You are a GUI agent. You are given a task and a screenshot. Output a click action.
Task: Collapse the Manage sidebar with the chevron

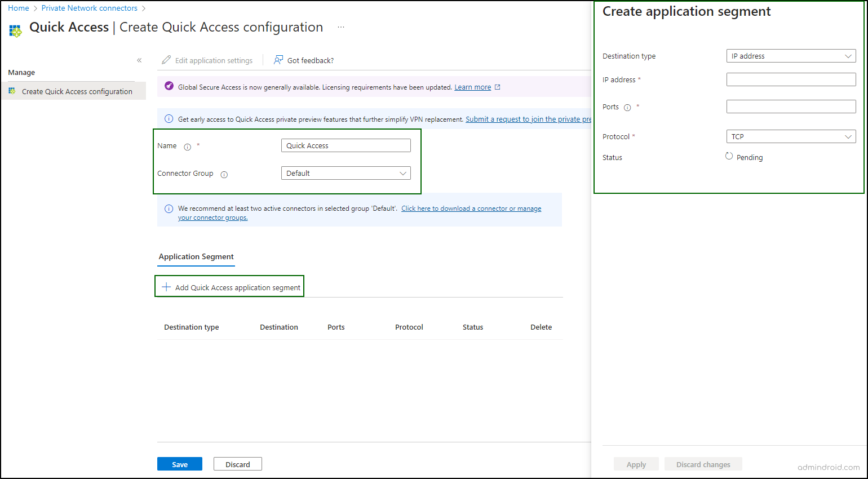tap(139, 60)
